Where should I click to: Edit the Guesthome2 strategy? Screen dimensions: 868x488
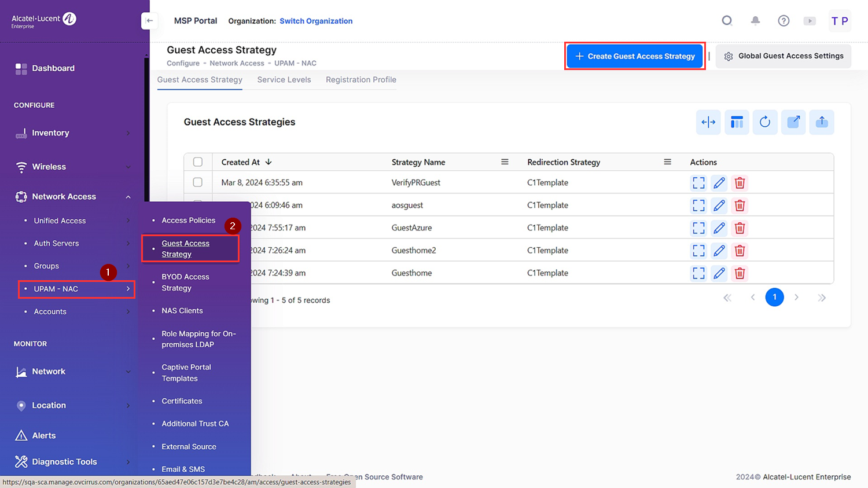[x=719, y=251]
